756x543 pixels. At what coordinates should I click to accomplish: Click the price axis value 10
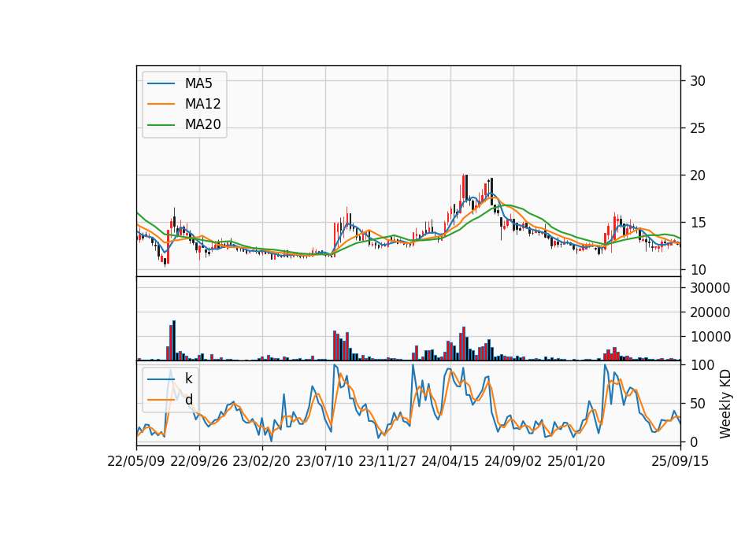point(698,270)
